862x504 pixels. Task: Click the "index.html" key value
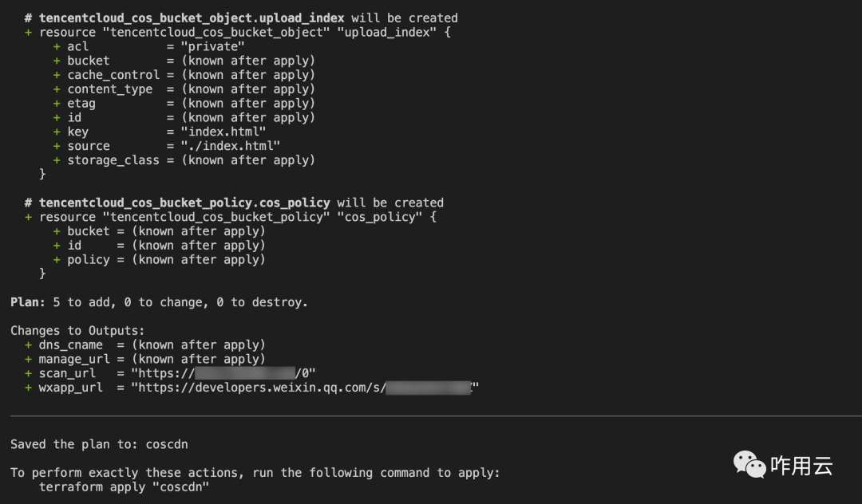pos(223,132)
